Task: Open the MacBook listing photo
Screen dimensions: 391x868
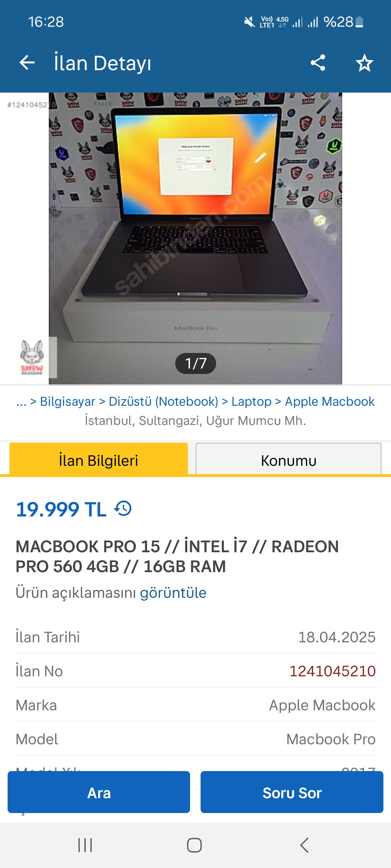Action: [x=195, y=239]
